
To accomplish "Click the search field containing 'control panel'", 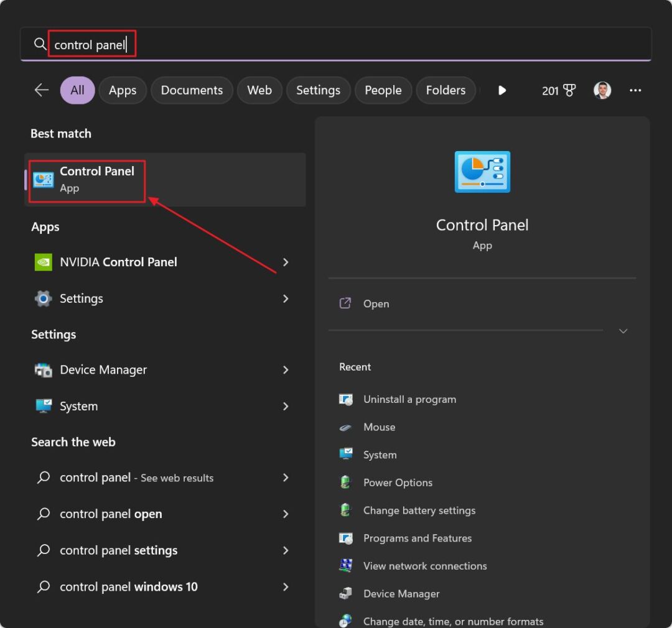I will click(x=335, y=44).
